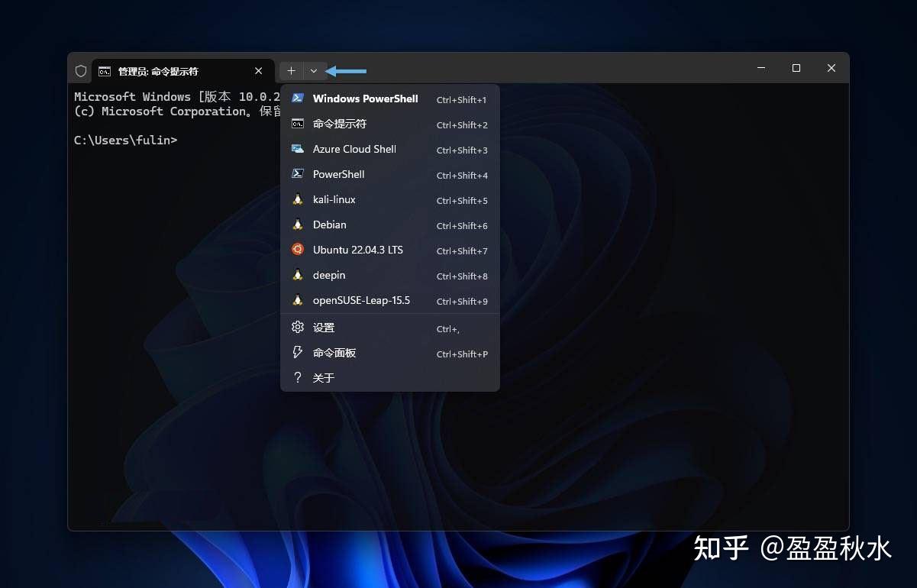The width and height of the screenshot is (917, 588).
Task: Select the Debian entry from the profile menu
Action: (x=329, y=225)
